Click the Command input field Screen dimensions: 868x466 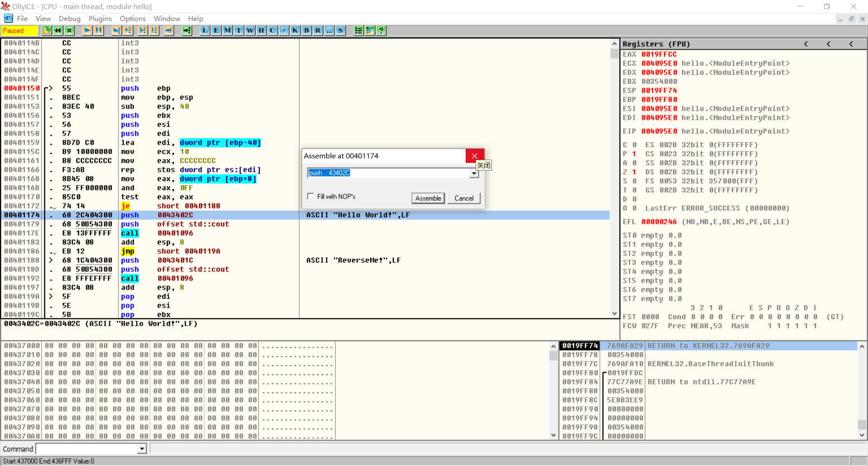click(87, 449)
